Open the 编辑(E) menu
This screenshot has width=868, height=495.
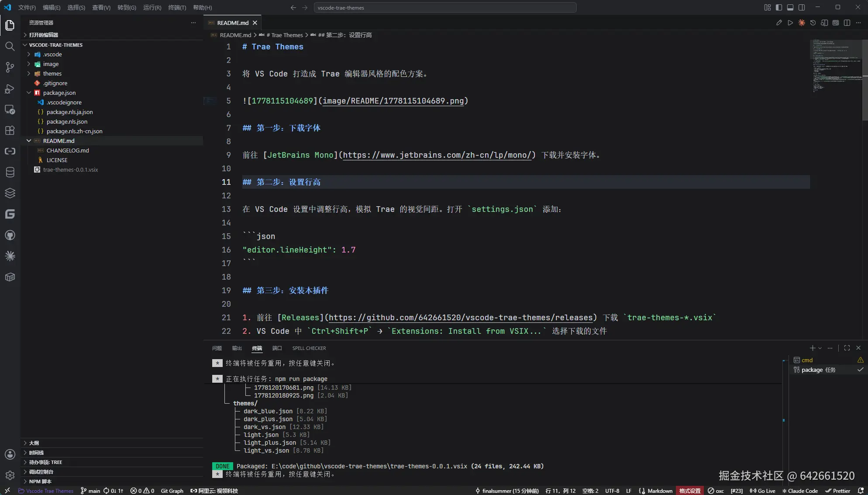tap(52, 7)
